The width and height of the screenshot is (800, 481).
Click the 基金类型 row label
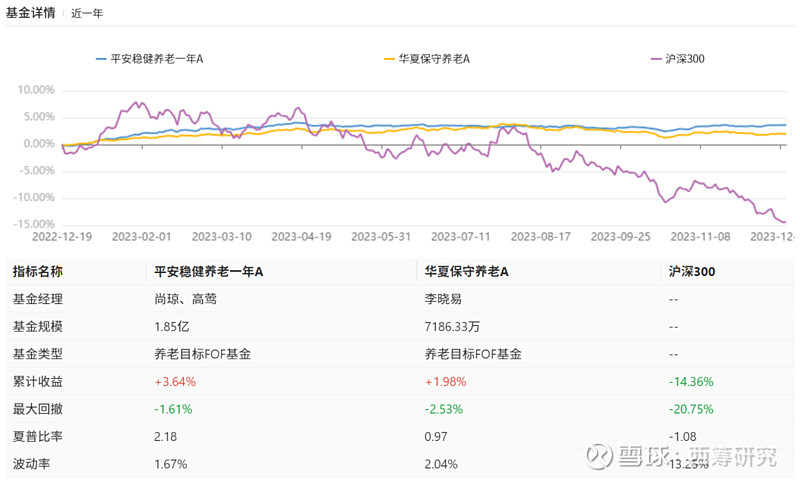point(38,354)
